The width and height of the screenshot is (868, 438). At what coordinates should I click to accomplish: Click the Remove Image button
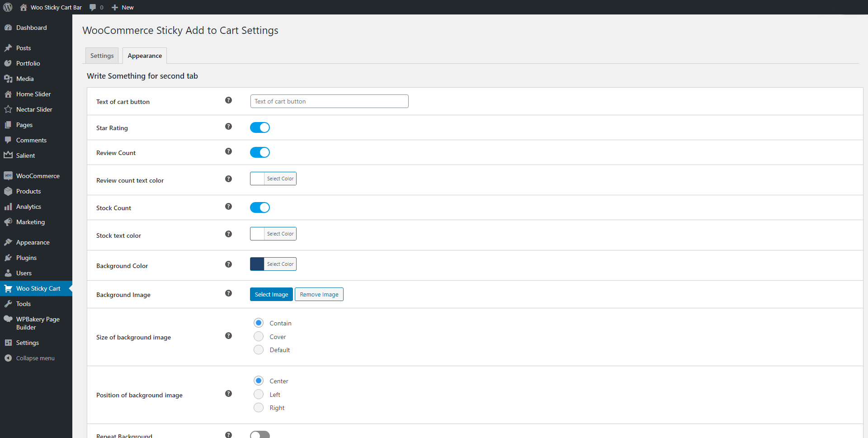319,294
